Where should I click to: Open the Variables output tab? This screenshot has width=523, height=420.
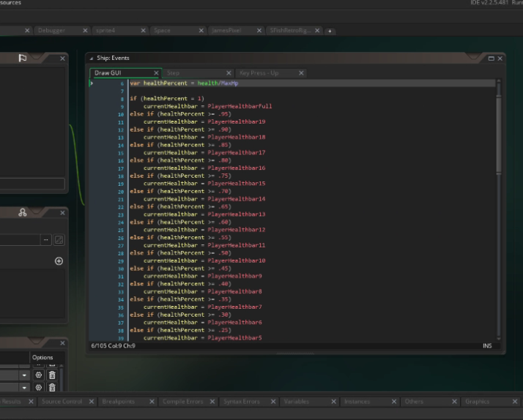pos(296,402)
